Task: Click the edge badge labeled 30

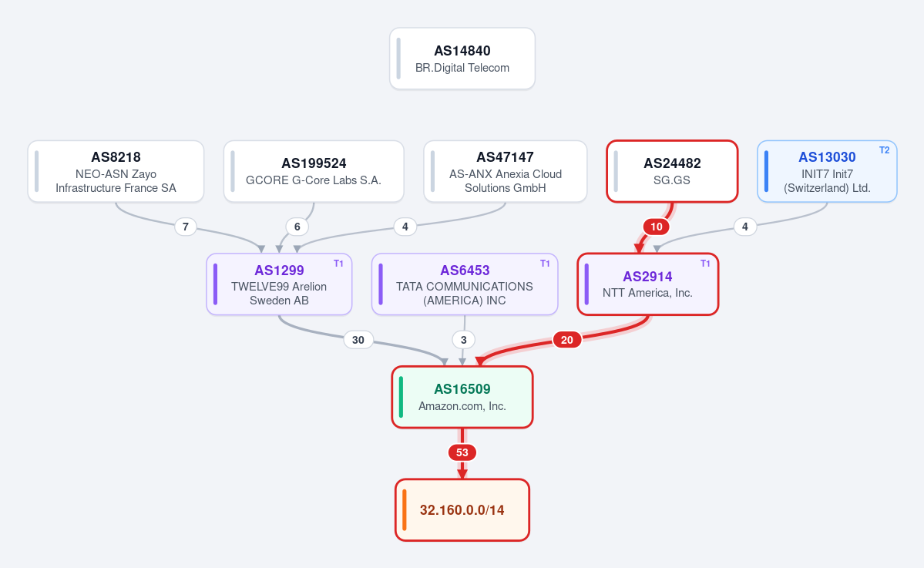Action: coord(358,340)
